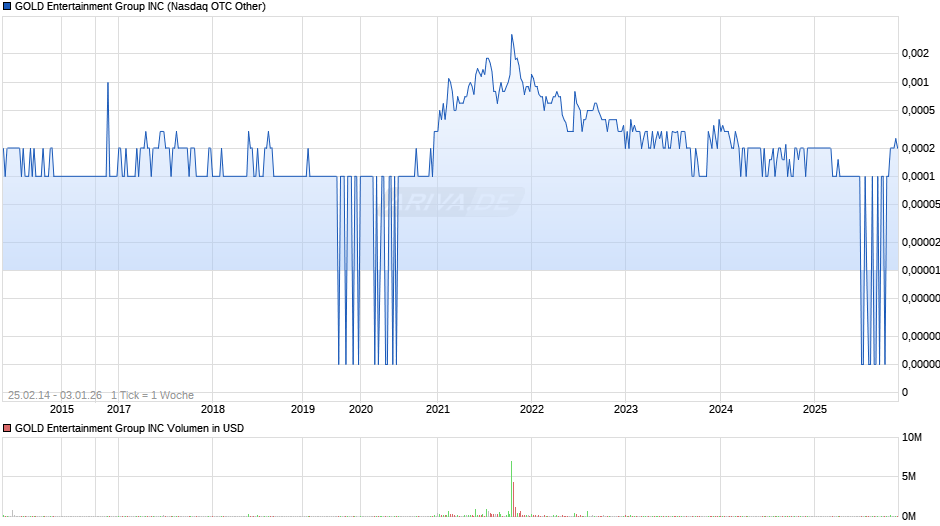Click the 2017 label on the time axis
The width and height of the screenshot is (940, 526).
click(119, 409)
